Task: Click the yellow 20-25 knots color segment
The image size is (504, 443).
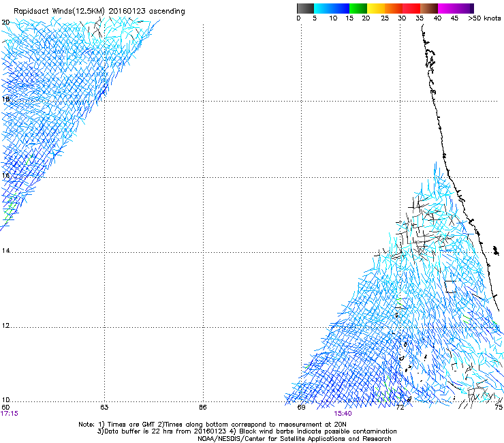Action: point(376,8)
